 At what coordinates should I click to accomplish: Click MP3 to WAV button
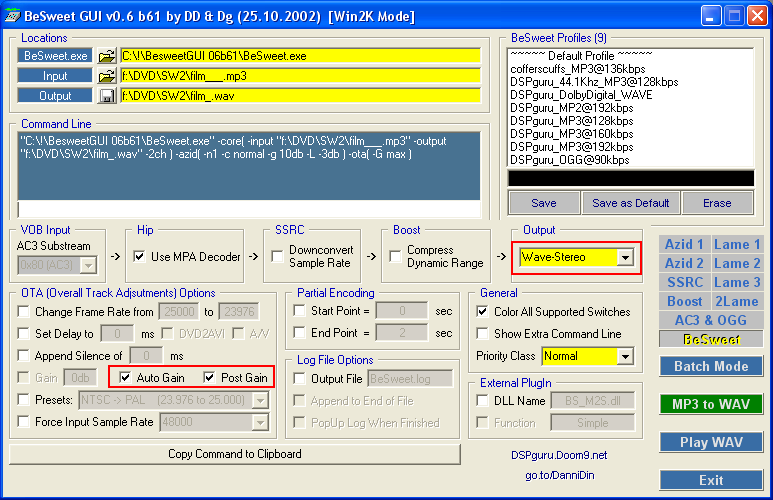coord(711,404)
